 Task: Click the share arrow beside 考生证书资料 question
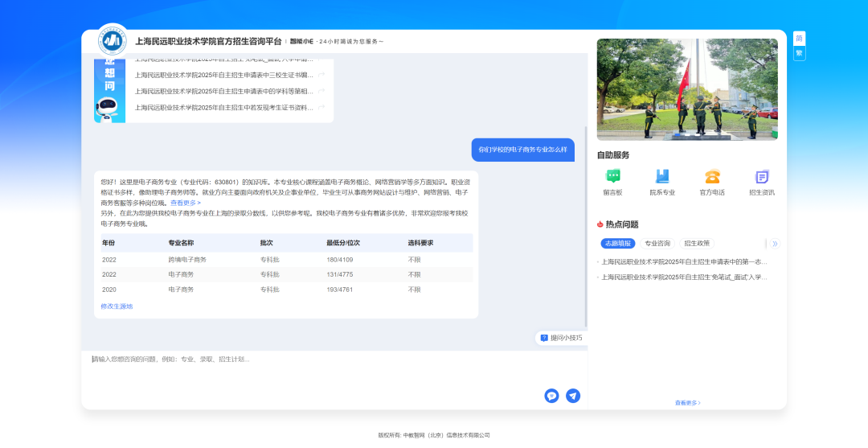tap(321, 107)
